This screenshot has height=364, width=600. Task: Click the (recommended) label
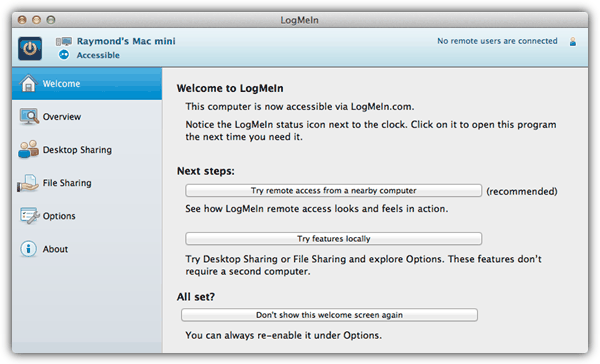coord(522,191)
